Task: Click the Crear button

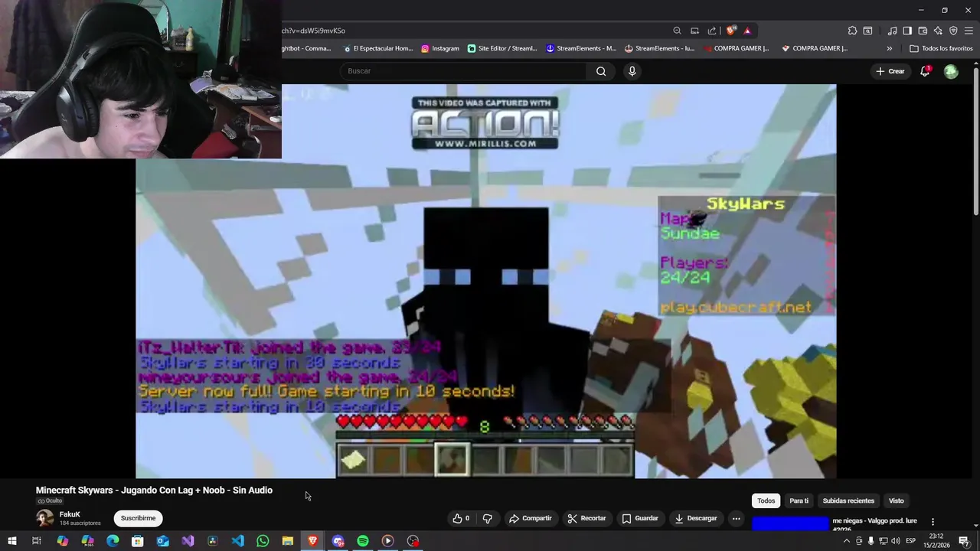Action: (890, 71)
